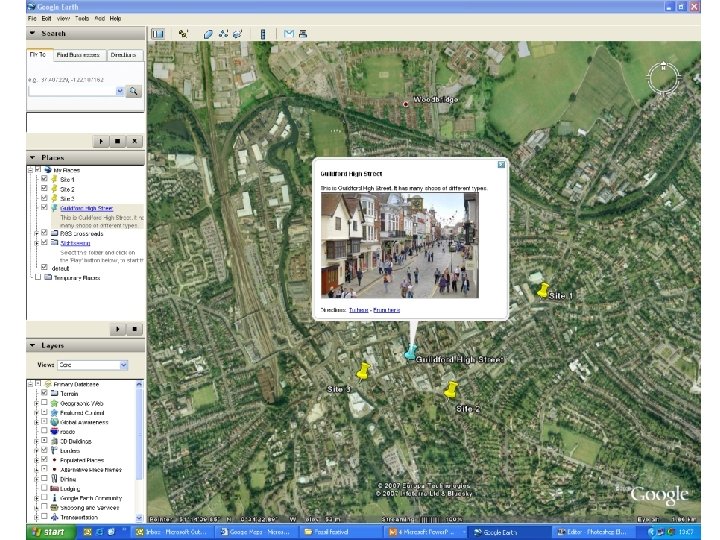Open the Tools menu
Image resolution: width=720 pixels, height=540 pixels.
pos(81,18)
